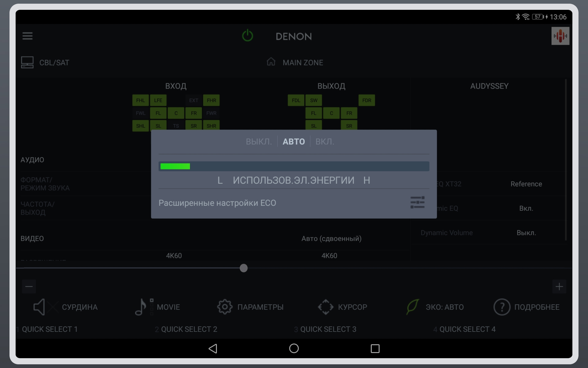Open the MAIN ZONE home icon
The height and width of the screenshot is (368, 588).
271,62
